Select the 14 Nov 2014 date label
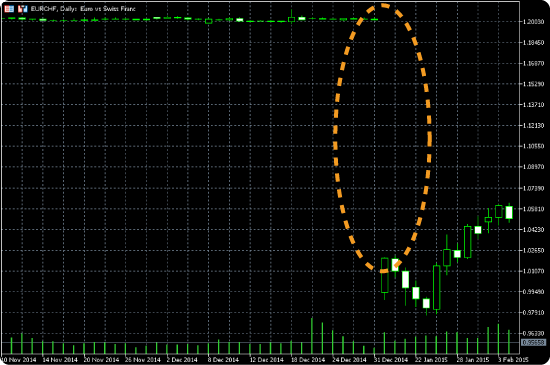 coord(60,360)
